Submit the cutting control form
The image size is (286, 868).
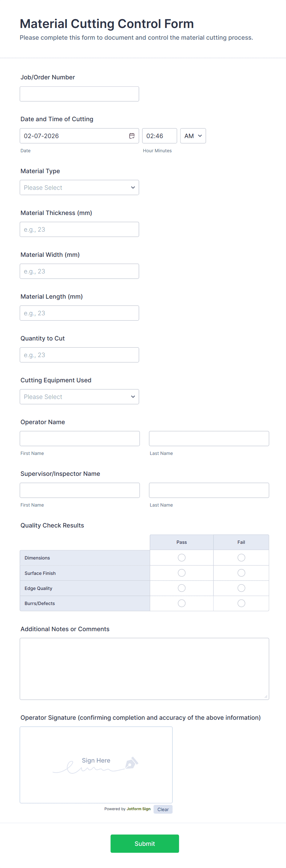pos(145,843)
